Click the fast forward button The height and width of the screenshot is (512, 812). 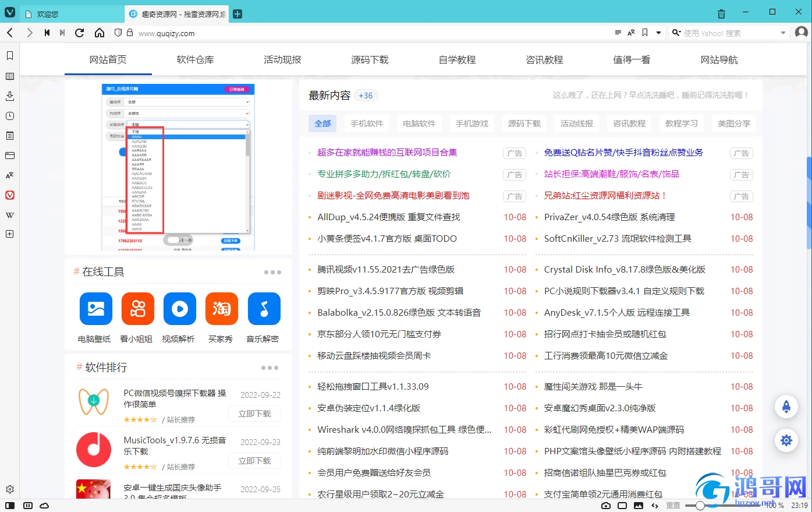62,33
